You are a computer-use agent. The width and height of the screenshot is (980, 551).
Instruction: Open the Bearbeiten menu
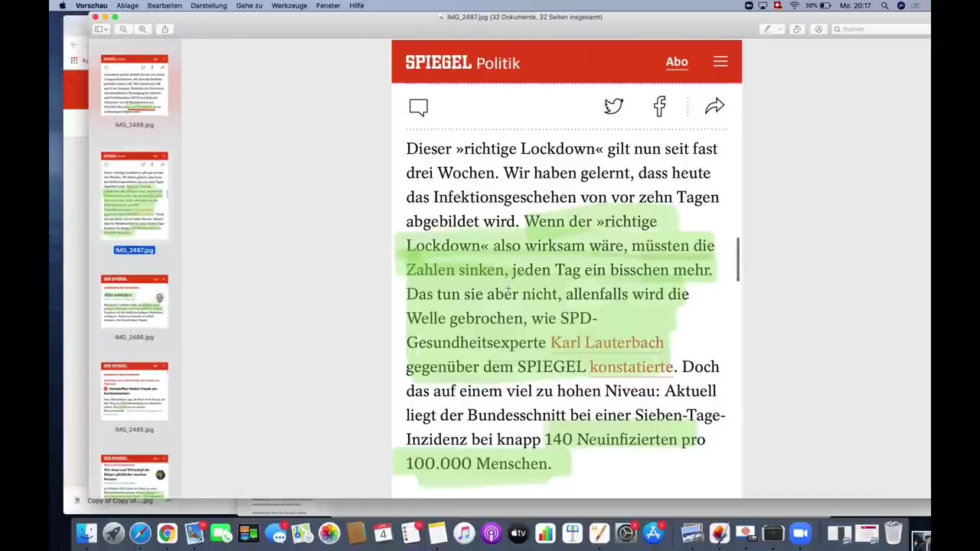click(x=165, y=5)
